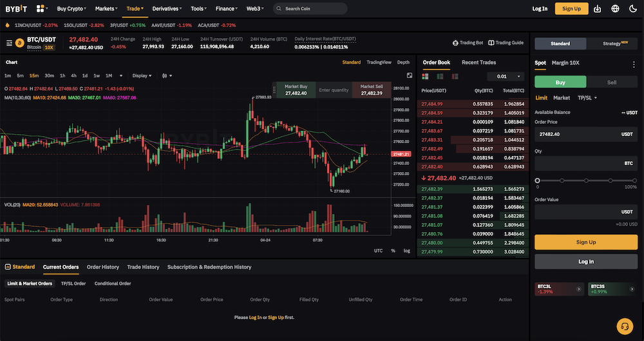Switch to the Recent Trades tab
The width and height of the screenshot is (644, 341).
(x=478, y=63)
